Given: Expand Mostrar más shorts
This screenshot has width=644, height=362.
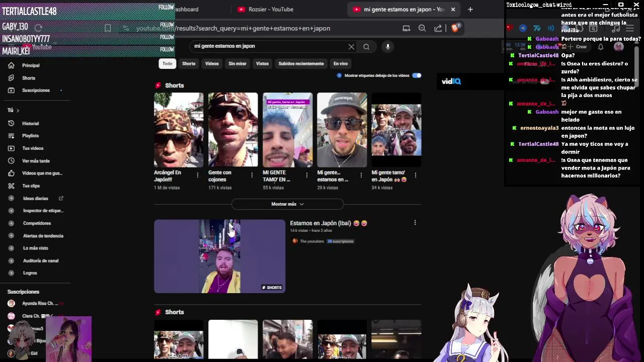Looking at the screenshot, I should [x=287, y=204].
